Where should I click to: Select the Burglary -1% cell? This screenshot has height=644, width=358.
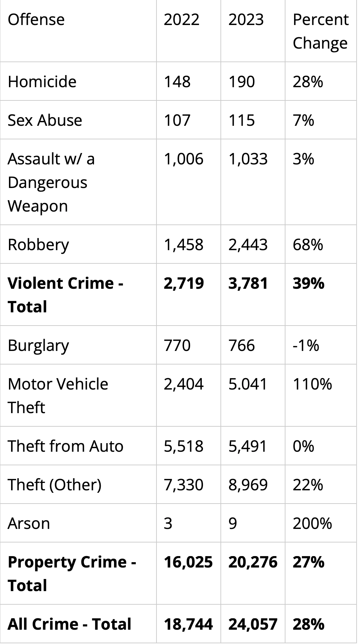306,345
